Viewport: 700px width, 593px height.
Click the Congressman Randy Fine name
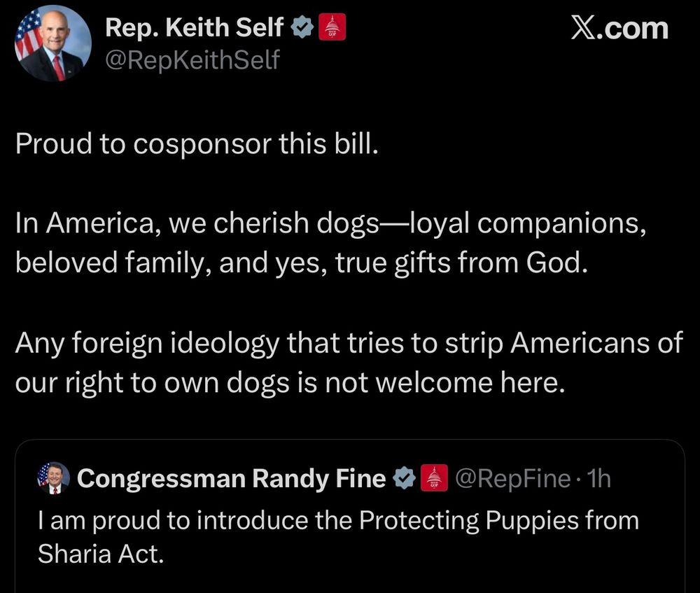231,478
